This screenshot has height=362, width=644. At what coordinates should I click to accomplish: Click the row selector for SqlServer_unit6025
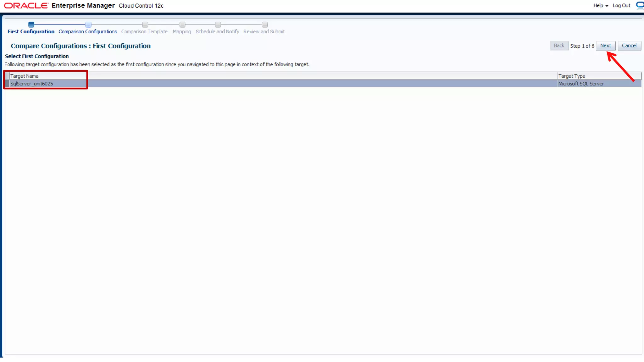(7, 84)
